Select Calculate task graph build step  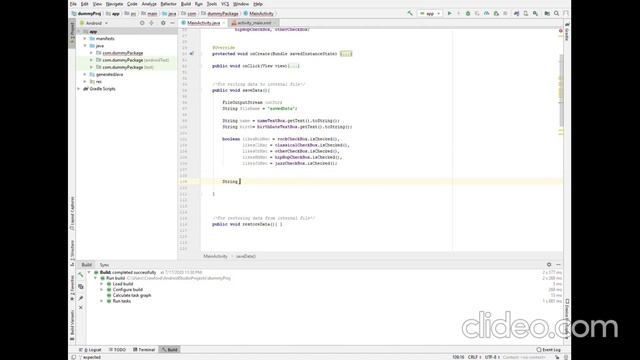[x=132, y=295]
